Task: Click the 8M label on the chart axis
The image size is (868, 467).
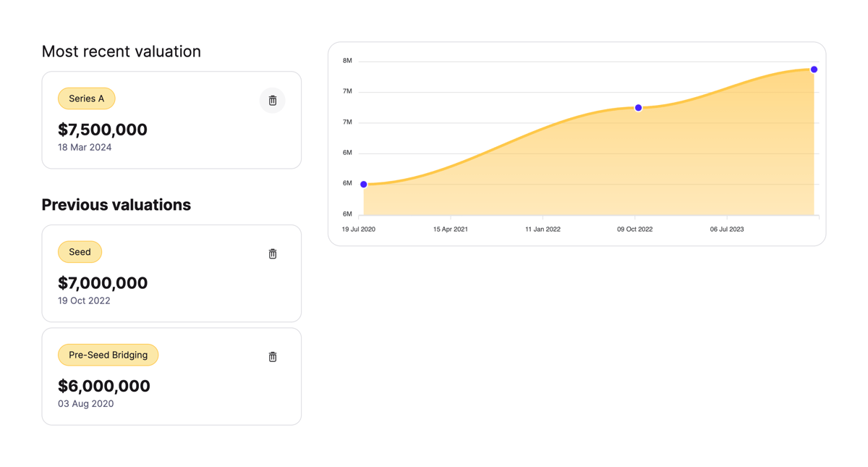Action: (346, 61)
